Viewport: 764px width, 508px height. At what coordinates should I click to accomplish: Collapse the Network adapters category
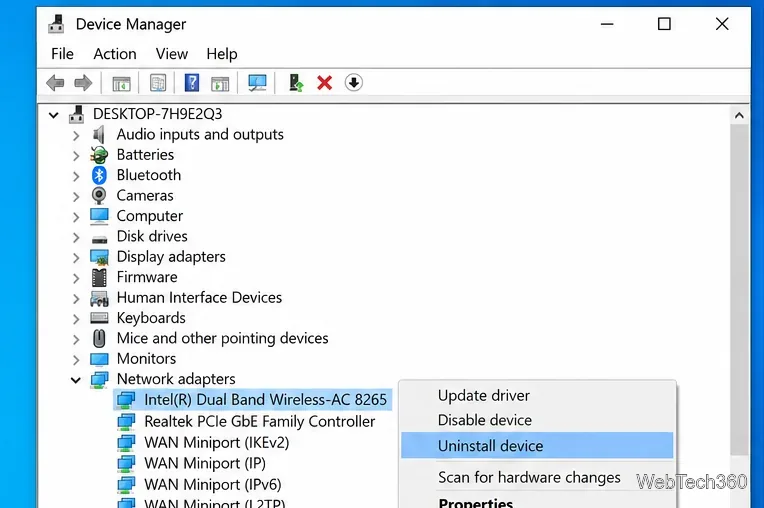coord(76,380)
